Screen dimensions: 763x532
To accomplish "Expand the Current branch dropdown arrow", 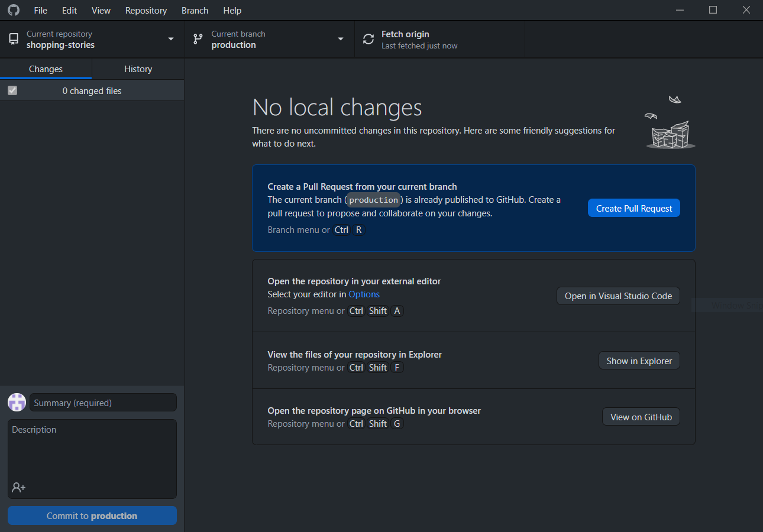I will [341, 39].
